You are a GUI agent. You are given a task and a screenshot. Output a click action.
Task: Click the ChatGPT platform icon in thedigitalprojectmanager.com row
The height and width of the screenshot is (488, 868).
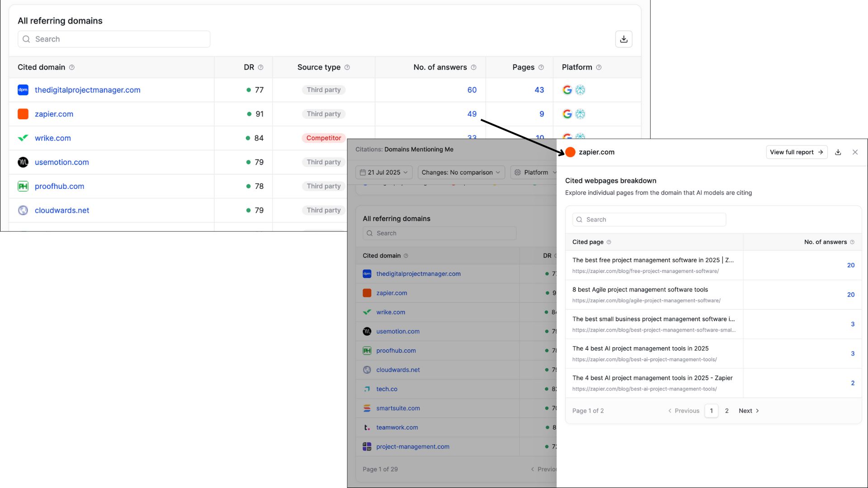pyautogui.click(x=580, y=90)
